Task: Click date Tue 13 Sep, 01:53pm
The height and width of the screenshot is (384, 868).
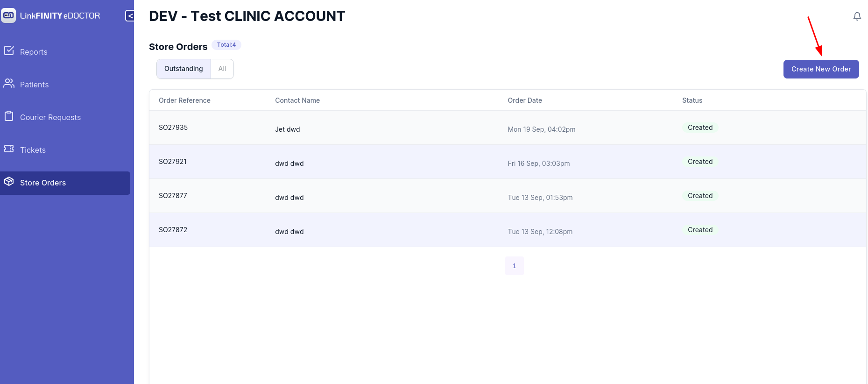Action: pyautogui.click(x=540, y=198)
